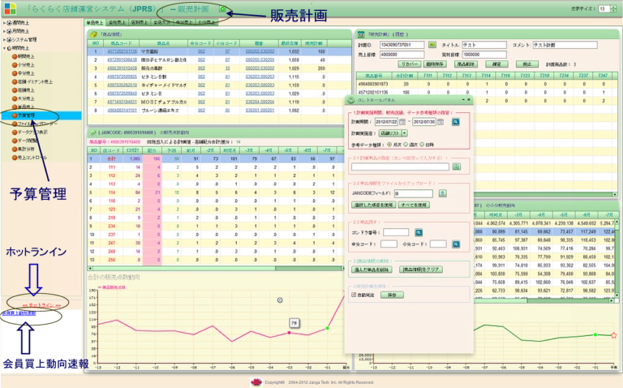
Task: Click the search icon beside the plan period dates
Action: tap(455, 122)
